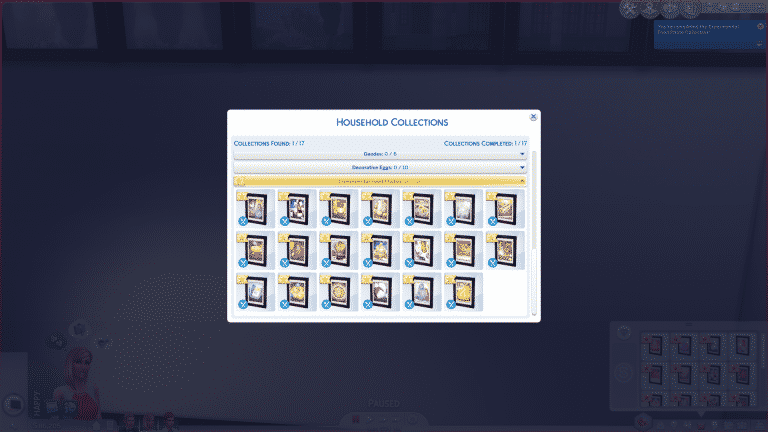Image resolution: width=768 pixels, height=432 pixels.
Task: Select seventh food photo in the middle row
Action: (505, 250)
